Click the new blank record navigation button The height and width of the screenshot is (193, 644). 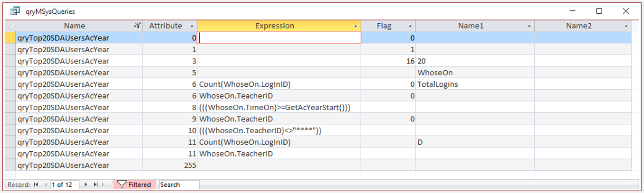point(106,184)
